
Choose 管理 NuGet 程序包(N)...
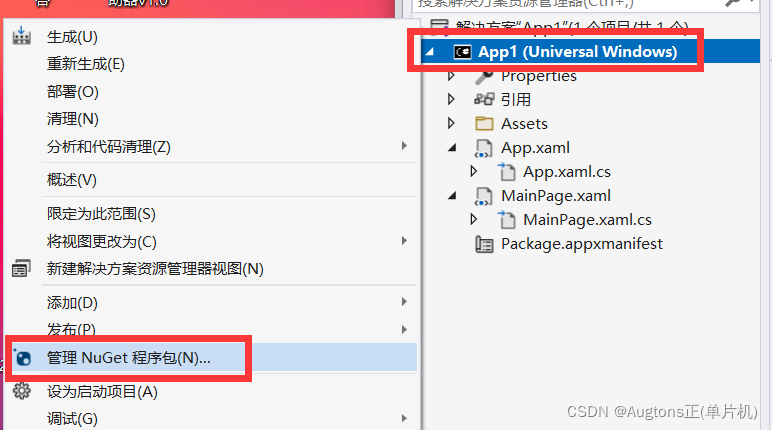[x=129, y=358]
